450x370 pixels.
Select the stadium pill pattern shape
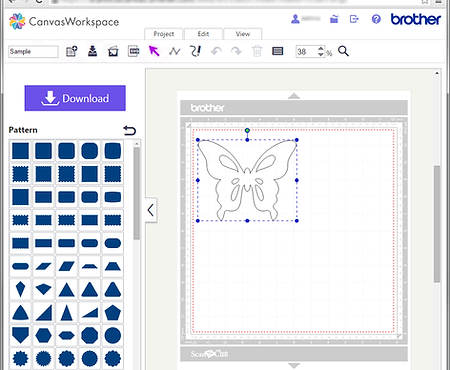tap(20, 266)
